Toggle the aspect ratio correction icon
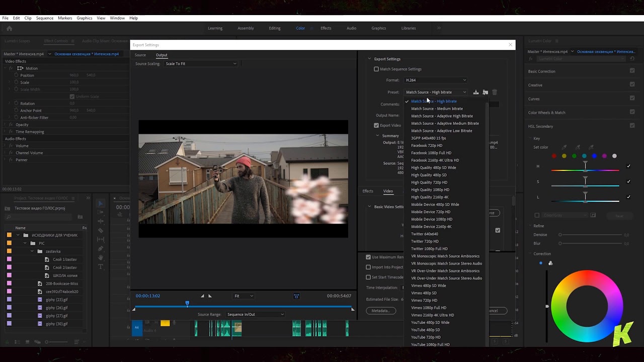Viewport: 644px width, 362px height. pyautogui.click(x=296, y=296)
